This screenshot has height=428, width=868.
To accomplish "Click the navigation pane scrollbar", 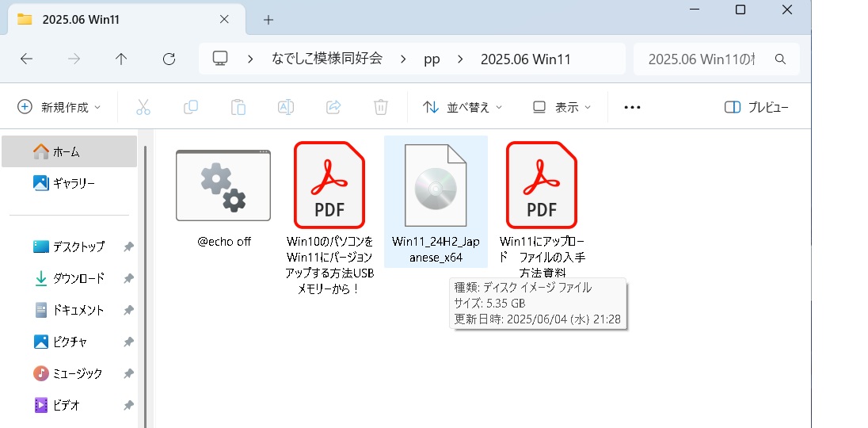I will (x=146, y=286).
